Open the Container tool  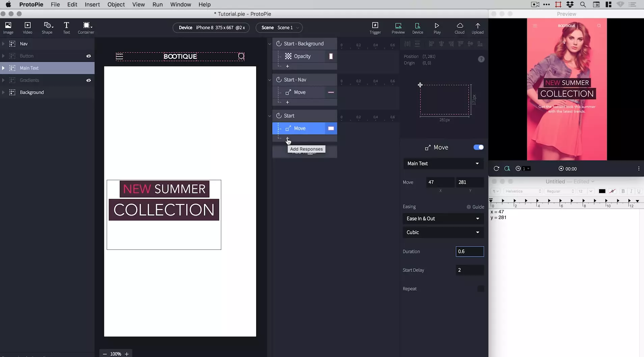tap(86, 28)
